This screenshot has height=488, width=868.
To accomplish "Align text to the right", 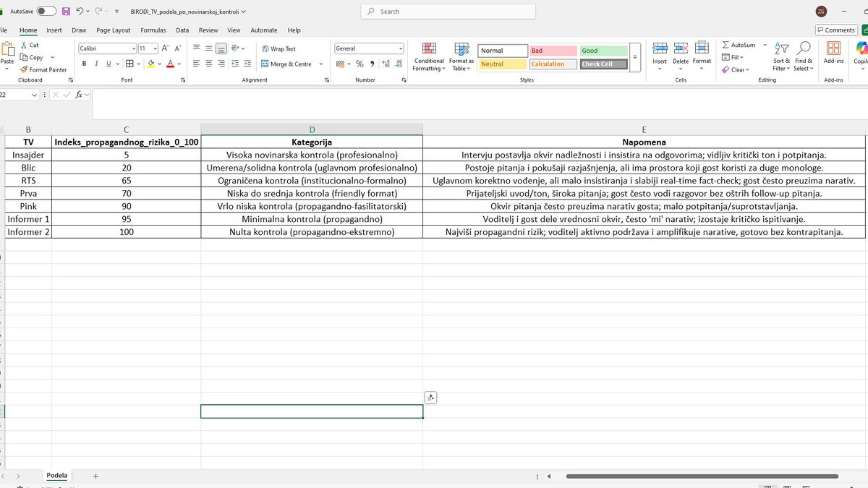I will tap(221, 64).
